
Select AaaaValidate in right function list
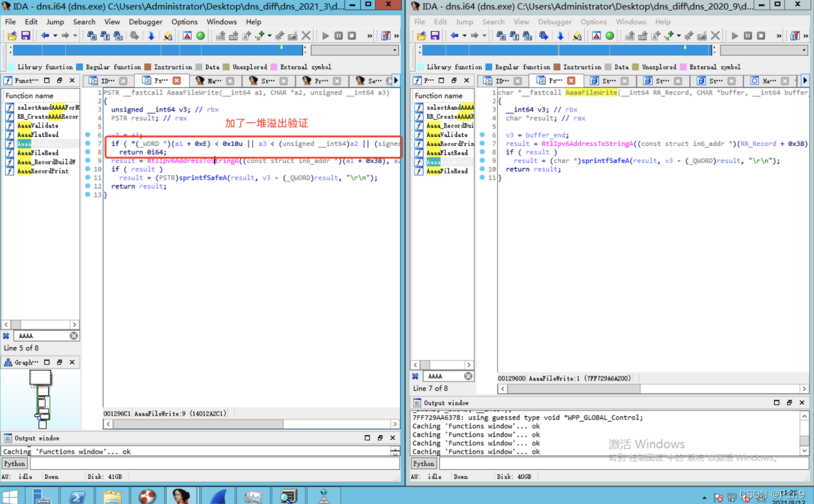click(x=447, y=135)
